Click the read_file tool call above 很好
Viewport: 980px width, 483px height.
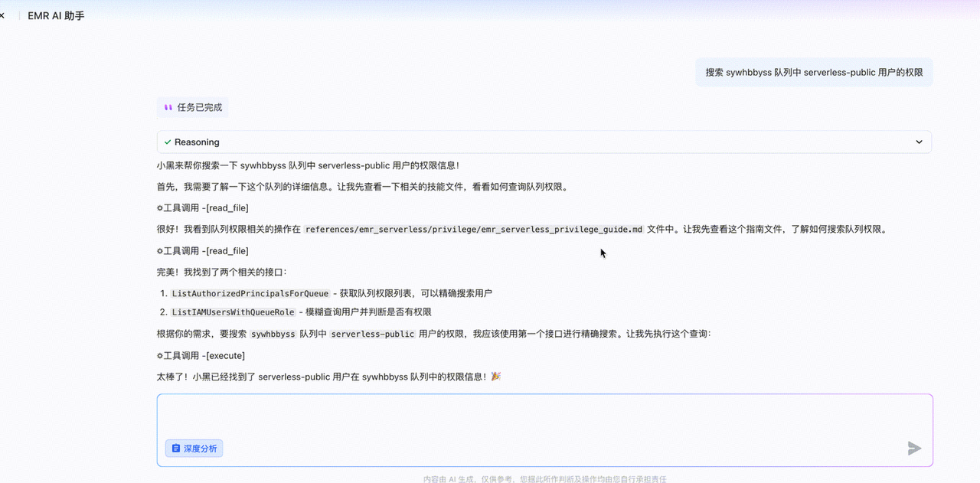point(202,208)
